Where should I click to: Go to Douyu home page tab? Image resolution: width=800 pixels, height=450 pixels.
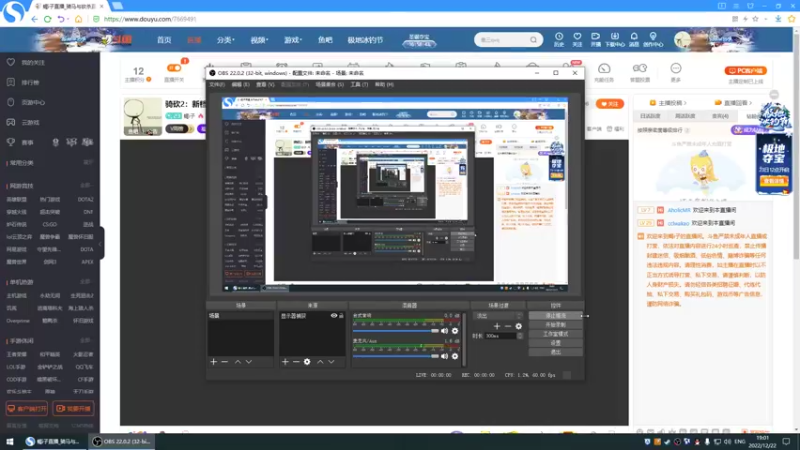click(164, 40)
